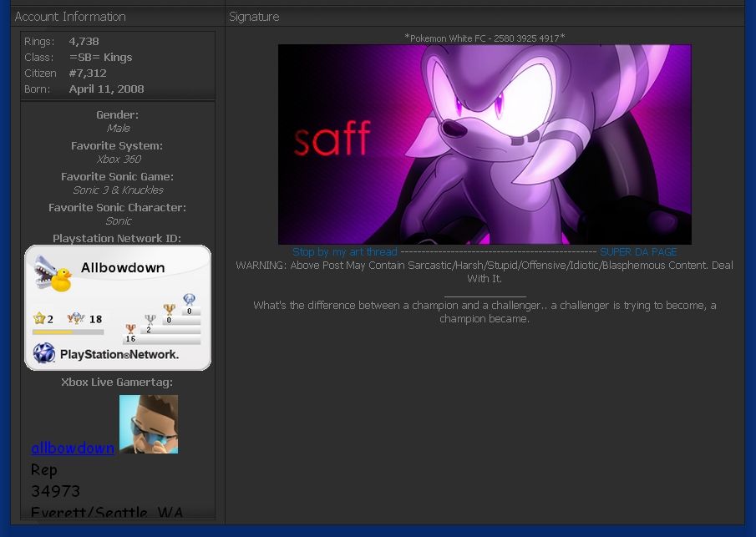The height and width of the screenshot is (537, 756).
Task: Click the purple saff signature banner
Action: (485, 144)
